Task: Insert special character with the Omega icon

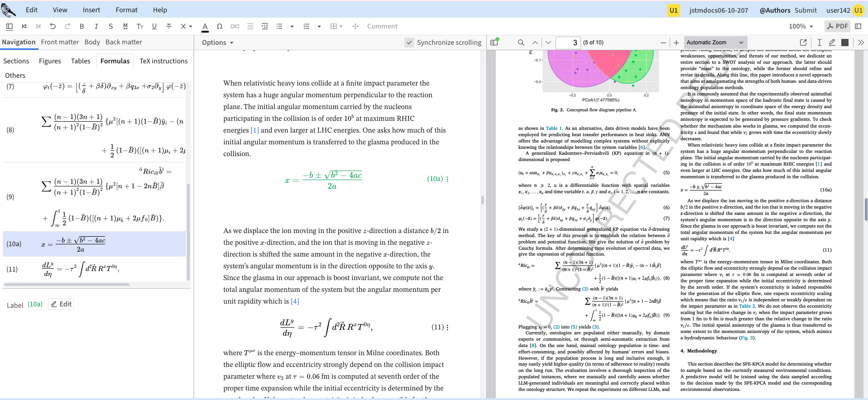Action: click(220, 26)
